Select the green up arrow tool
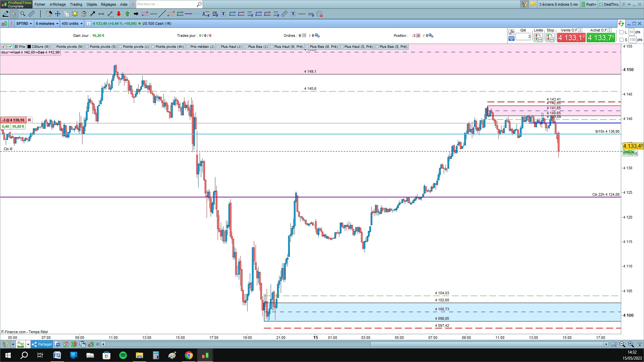 [127, 14]
